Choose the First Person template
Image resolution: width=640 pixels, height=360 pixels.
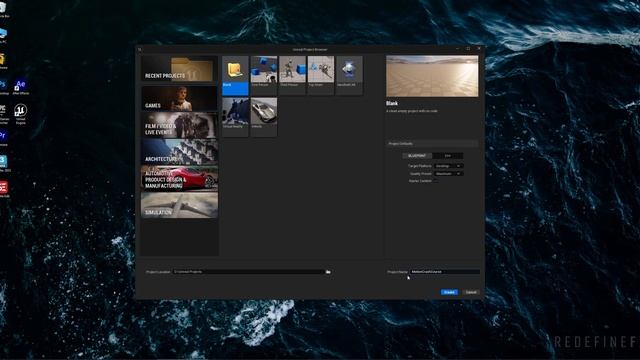(x=264, y=76)
